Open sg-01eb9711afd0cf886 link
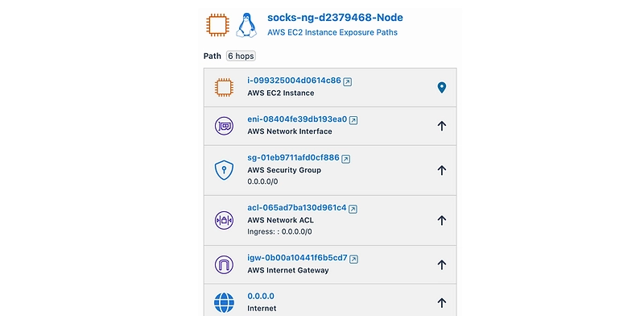This screenshot has height=316, width=644. (293, 157)
